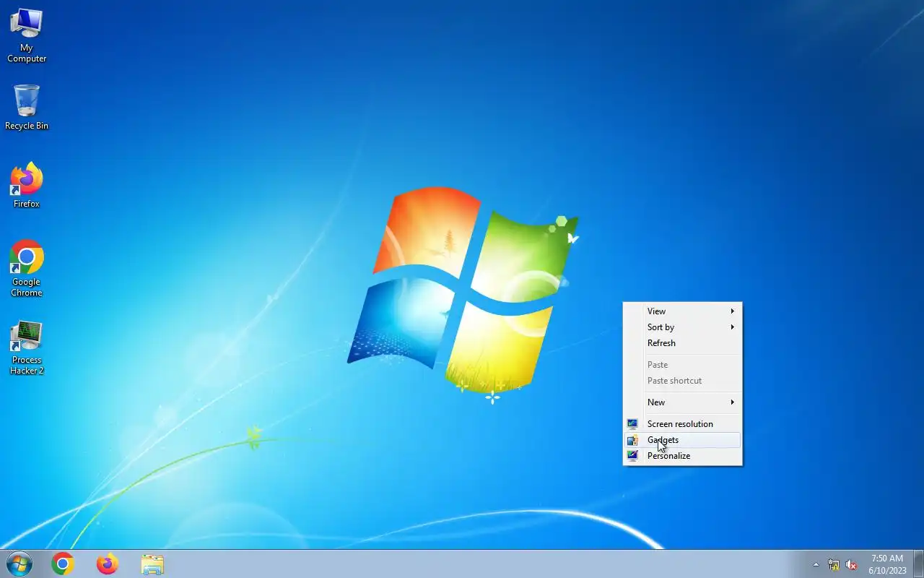The height and width of the screenshot is (578, 924).
Task: Launch Firefox from the taskbar
Action: (108, 564)
